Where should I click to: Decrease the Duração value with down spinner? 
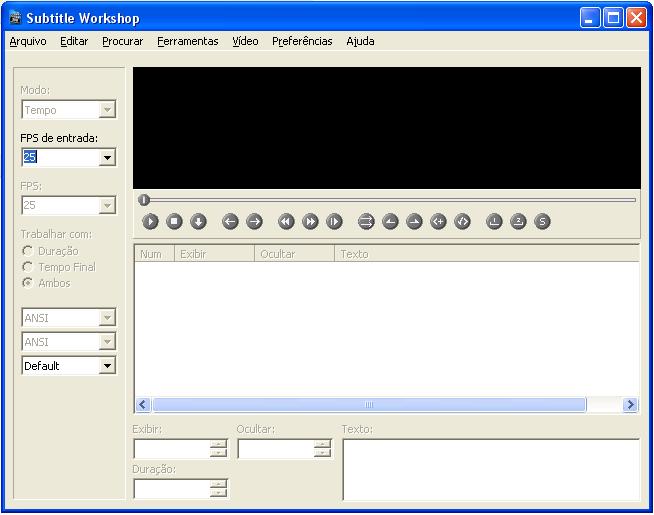218,493
